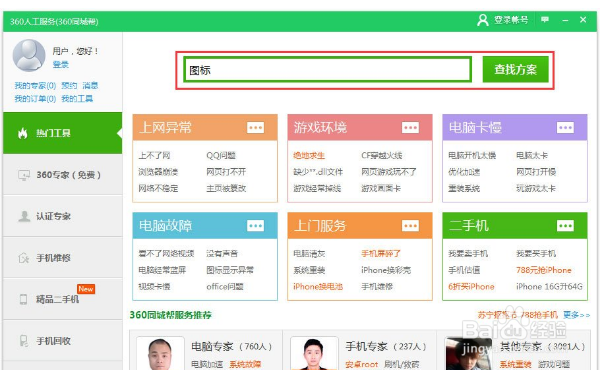Viewport: 603px width, 370px height.
Task: Select the 电脑经常蓝屏 item
Action: coord(162,270)
